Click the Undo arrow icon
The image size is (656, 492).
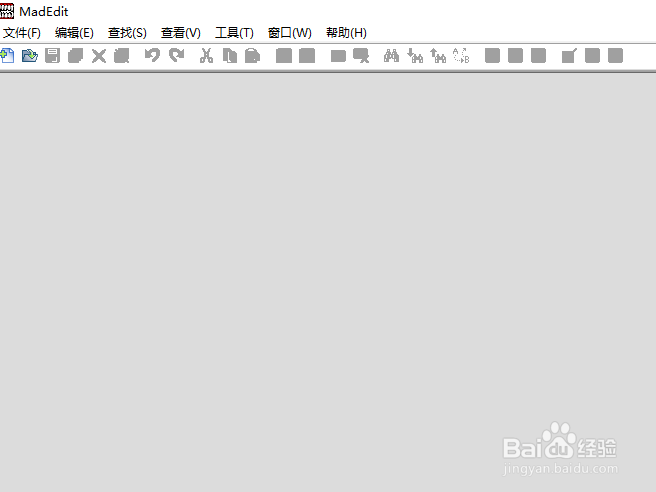pyautogui.click(x=152, y=56)
